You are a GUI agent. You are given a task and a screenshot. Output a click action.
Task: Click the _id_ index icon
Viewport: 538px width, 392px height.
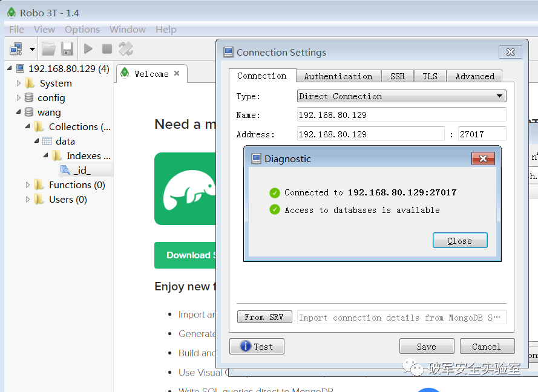[x=65, y=170]
